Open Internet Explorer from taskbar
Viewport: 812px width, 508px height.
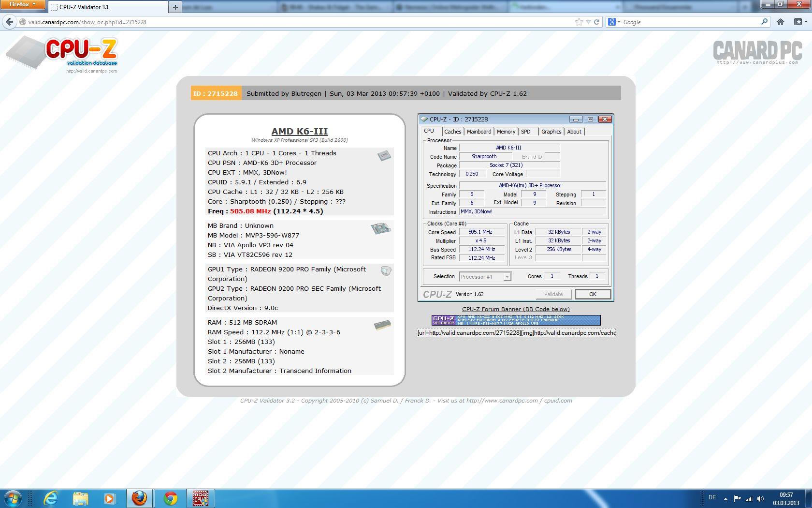pos(50,498)
